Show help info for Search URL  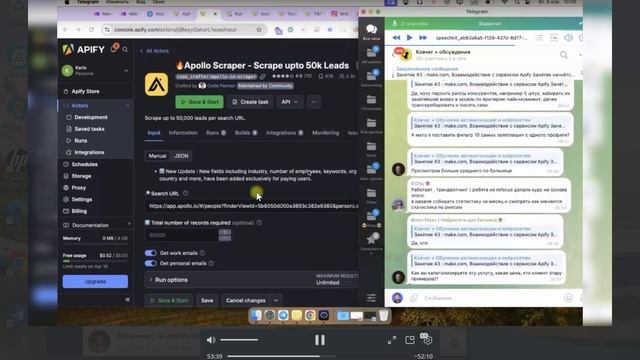pos(186,193)
